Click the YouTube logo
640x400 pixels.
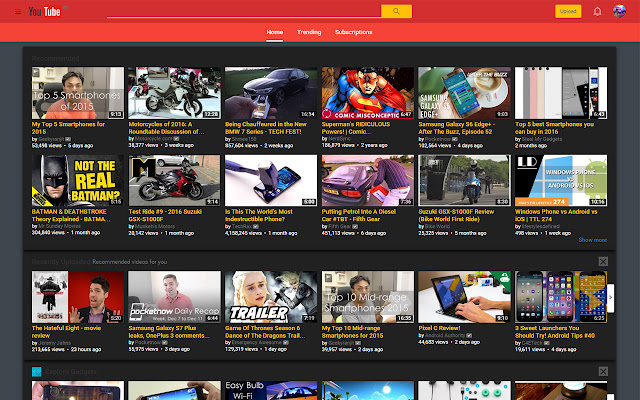point(45,11)
